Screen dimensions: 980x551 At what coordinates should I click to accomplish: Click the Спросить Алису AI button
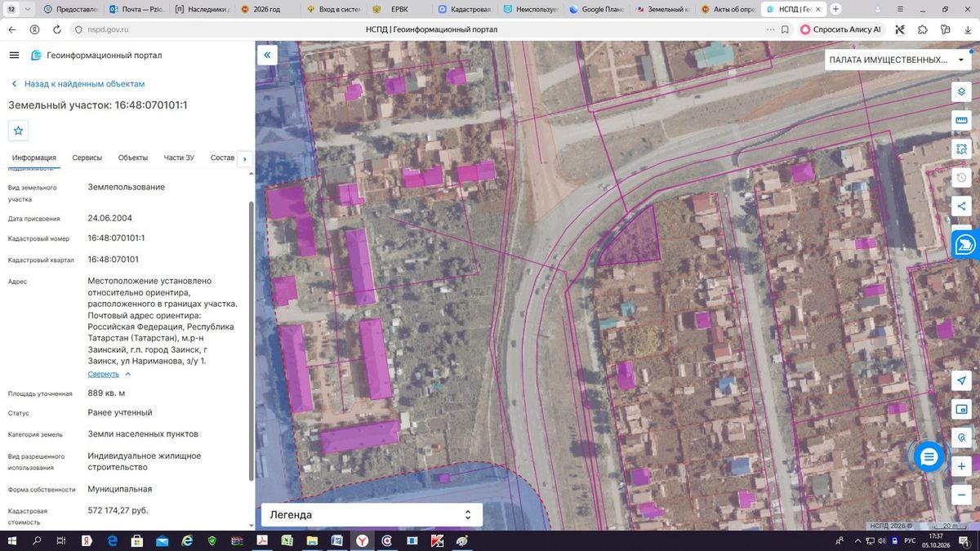841,29
